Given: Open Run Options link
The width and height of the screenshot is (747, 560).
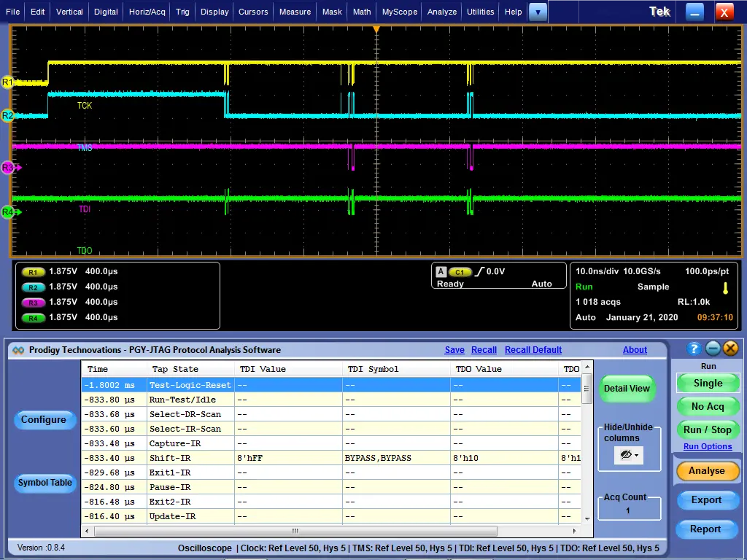Looking at the screenshot, I should pos(707,446).
